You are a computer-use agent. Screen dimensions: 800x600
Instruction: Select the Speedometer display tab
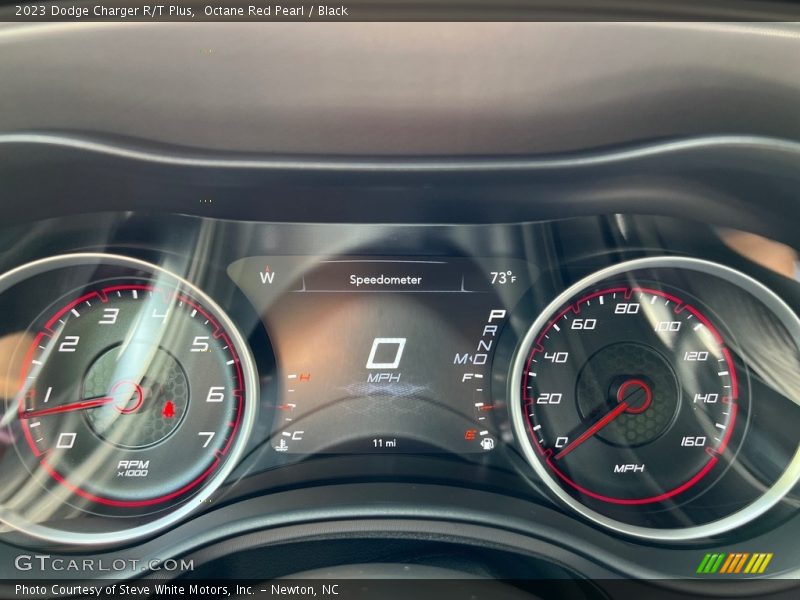click(x=385, y=280)
